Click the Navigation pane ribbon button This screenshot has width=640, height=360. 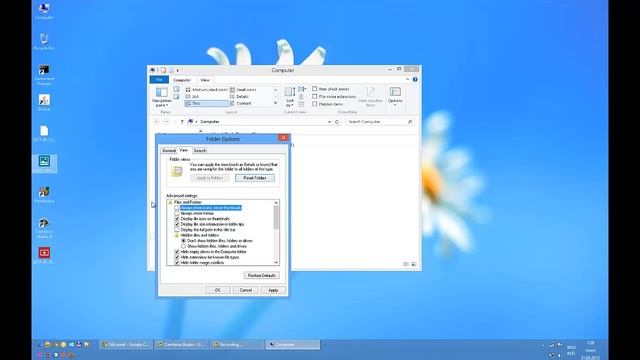[162, 97]
